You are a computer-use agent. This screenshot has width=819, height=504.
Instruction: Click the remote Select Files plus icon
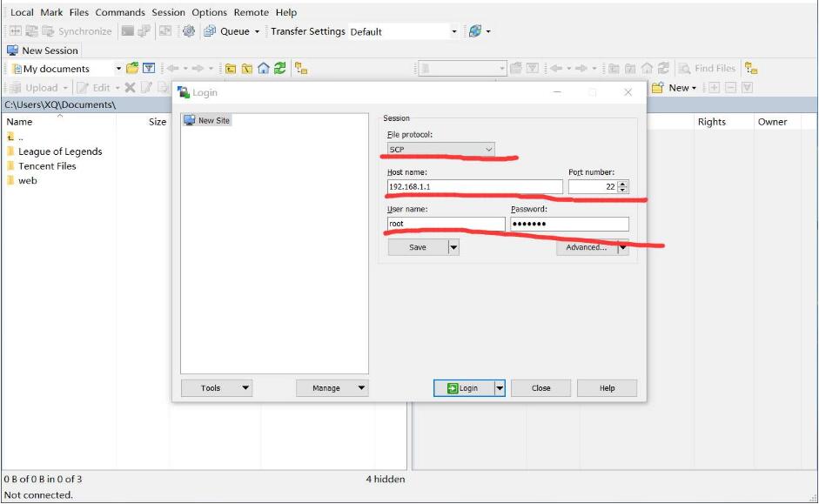714,88
